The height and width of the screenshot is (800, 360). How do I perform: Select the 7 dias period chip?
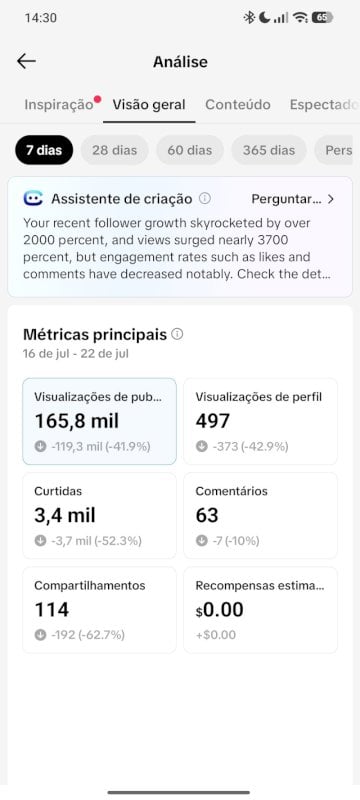[44, 150]
